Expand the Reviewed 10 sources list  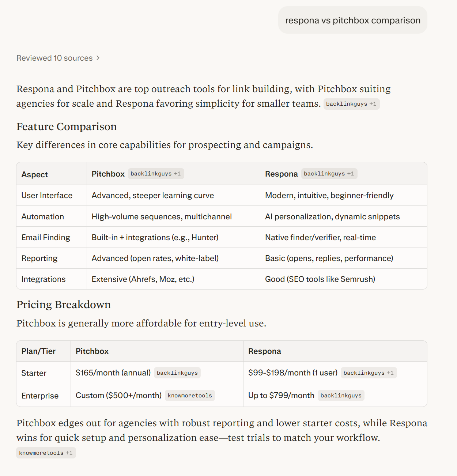coord(54,58)
